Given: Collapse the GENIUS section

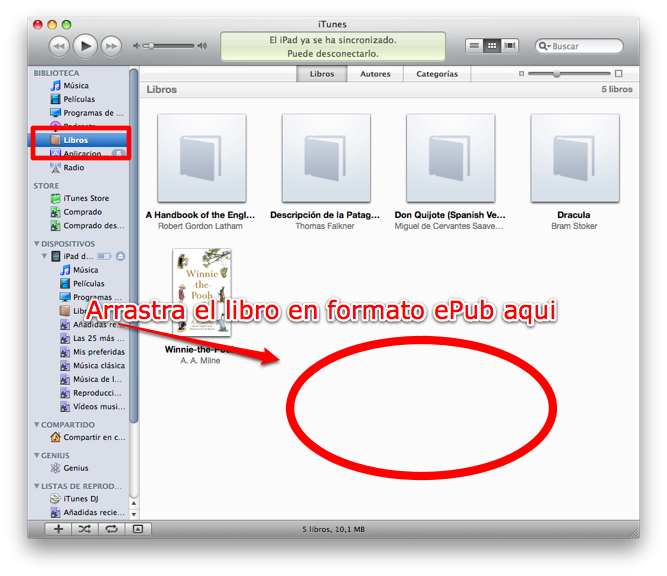Looking at the screenshot, I should 37,455.
